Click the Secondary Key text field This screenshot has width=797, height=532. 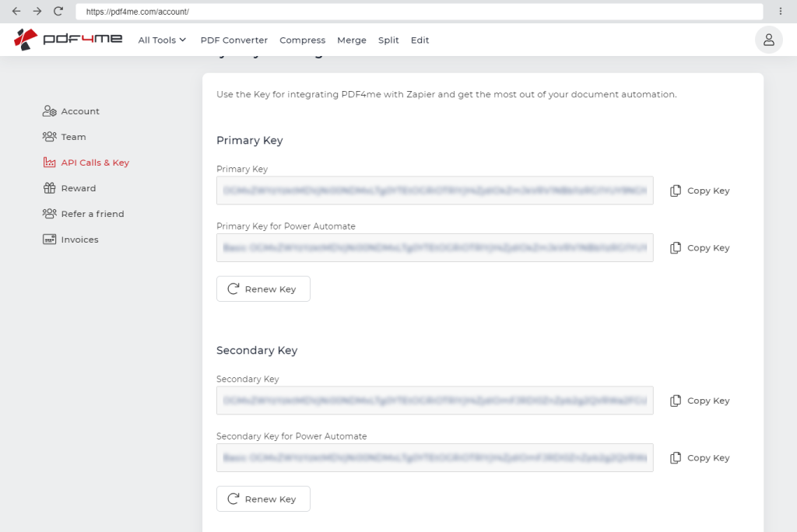tap(434, 401)
